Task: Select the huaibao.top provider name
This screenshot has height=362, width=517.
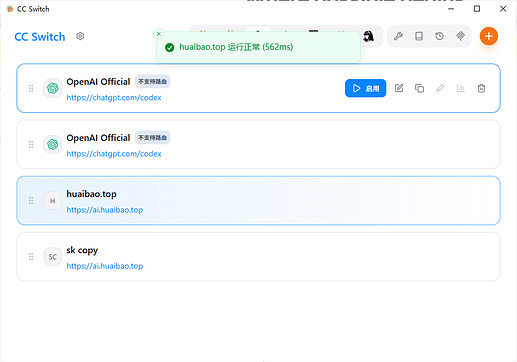Action: (91, 194)
